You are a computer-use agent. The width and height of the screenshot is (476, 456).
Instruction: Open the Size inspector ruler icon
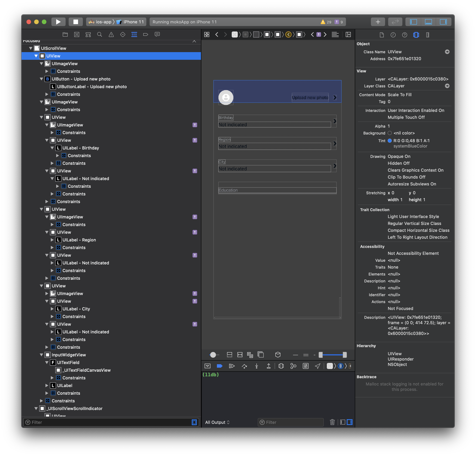(428, 35)
